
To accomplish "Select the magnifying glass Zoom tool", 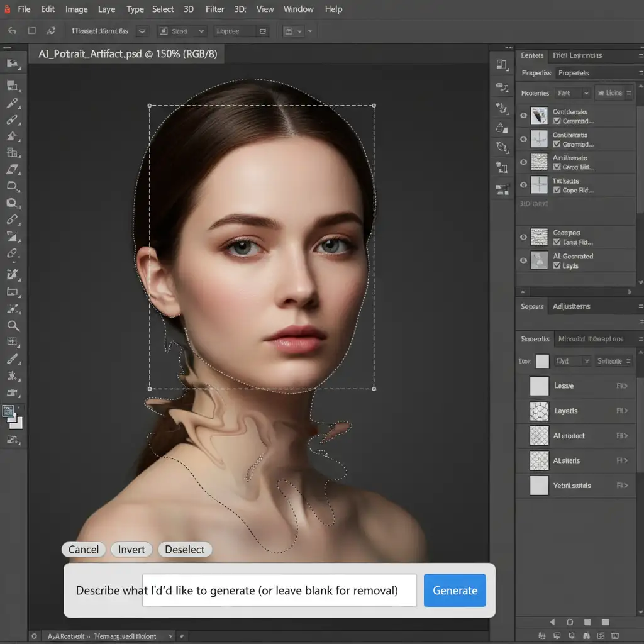I will [x=13, y=326].
